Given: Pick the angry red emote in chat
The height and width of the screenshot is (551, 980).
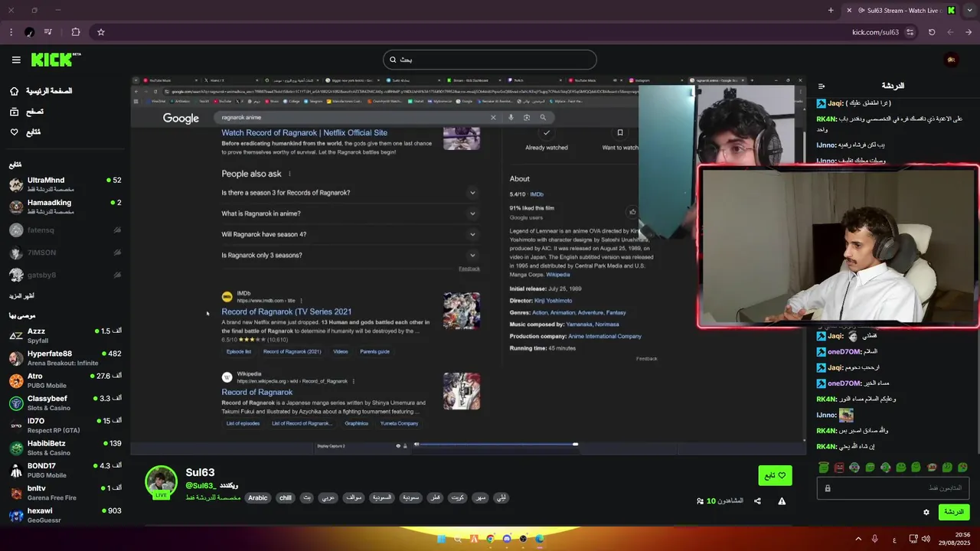Looking at the screenshot, I should 839,467.
